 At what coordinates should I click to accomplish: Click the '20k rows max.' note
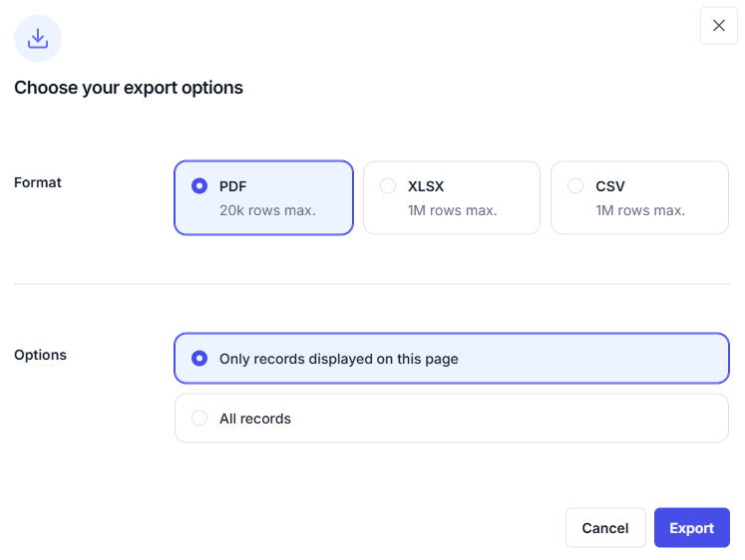click(x=267, y=210)
